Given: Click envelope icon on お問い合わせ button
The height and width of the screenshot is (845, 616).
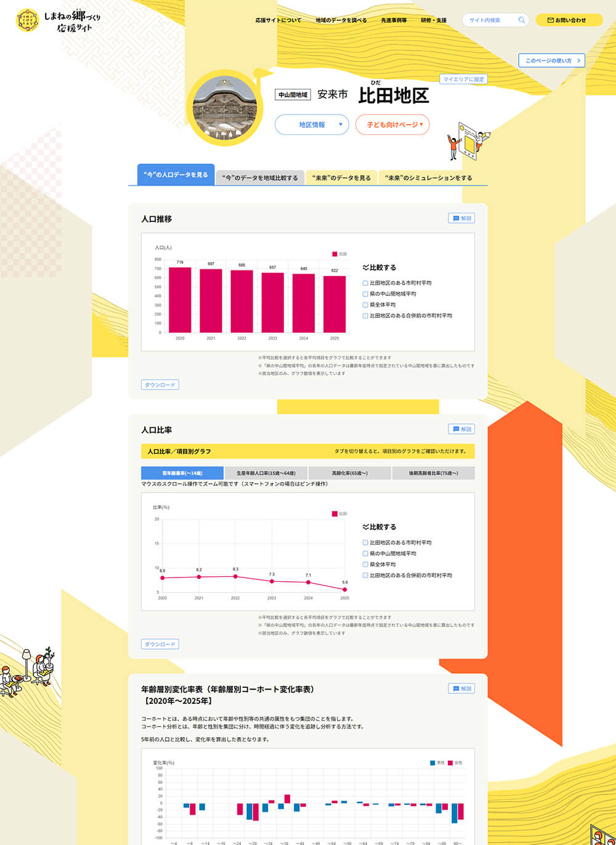Looking at the screenshot, I should point(550,20).
